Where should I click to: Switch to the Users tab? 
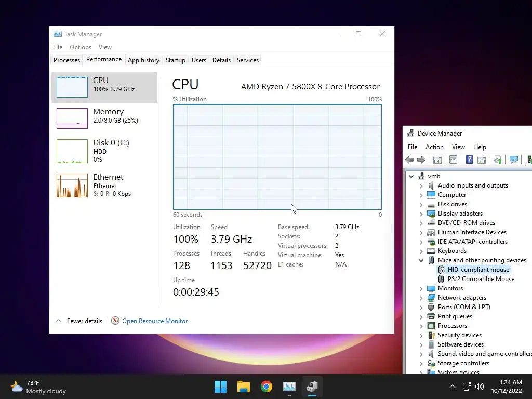click(x=199, y=60)
